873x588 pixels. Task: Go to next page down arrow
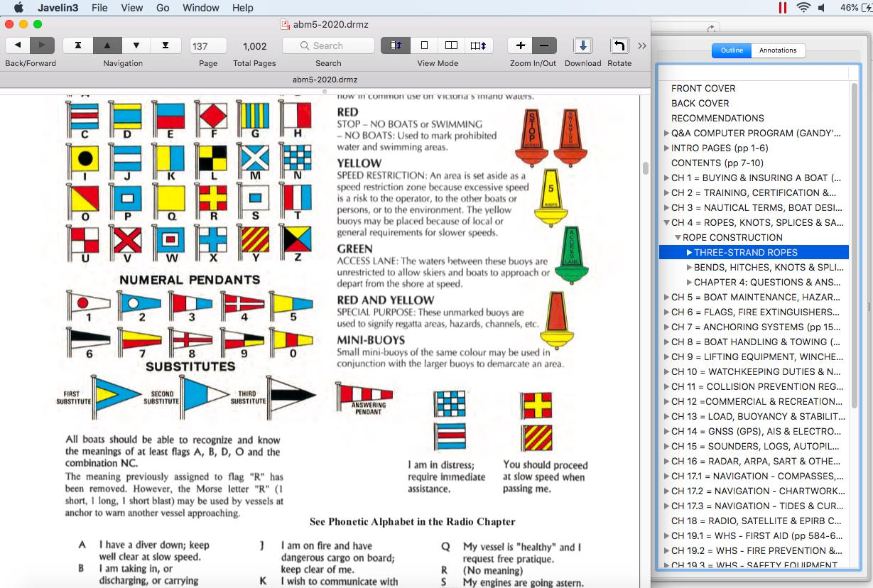pyautogui.click(x=136, y=45)
